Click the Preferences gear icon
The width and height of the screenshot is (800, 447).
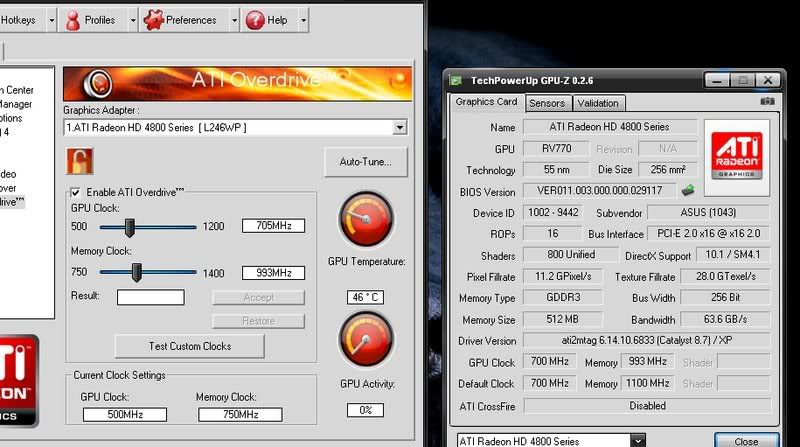tap(153, 20)
